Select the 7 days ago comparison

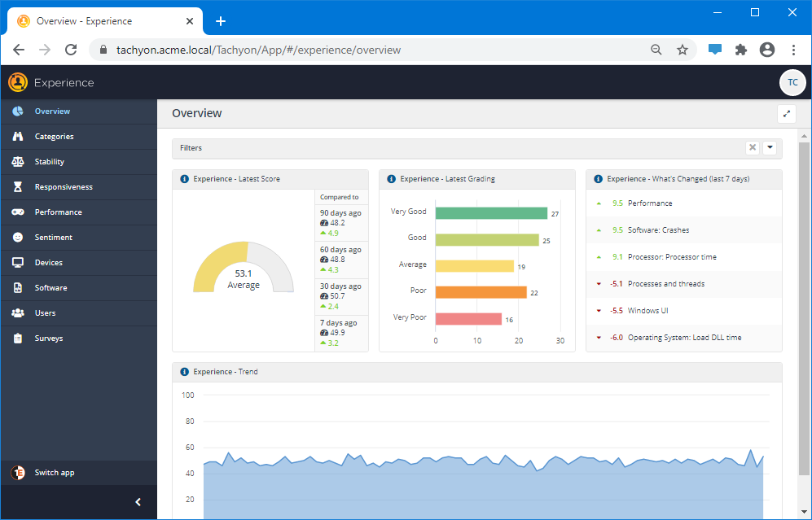341,333
